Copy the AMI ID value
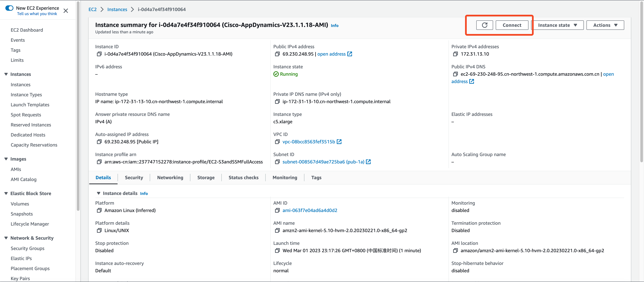 277,210
